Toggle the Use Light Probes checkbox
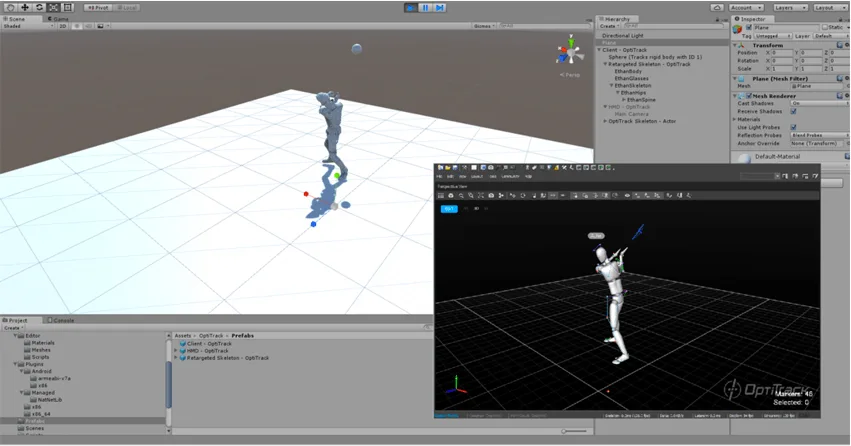Viewport: 851px width, 446px height. coord(793,127)
